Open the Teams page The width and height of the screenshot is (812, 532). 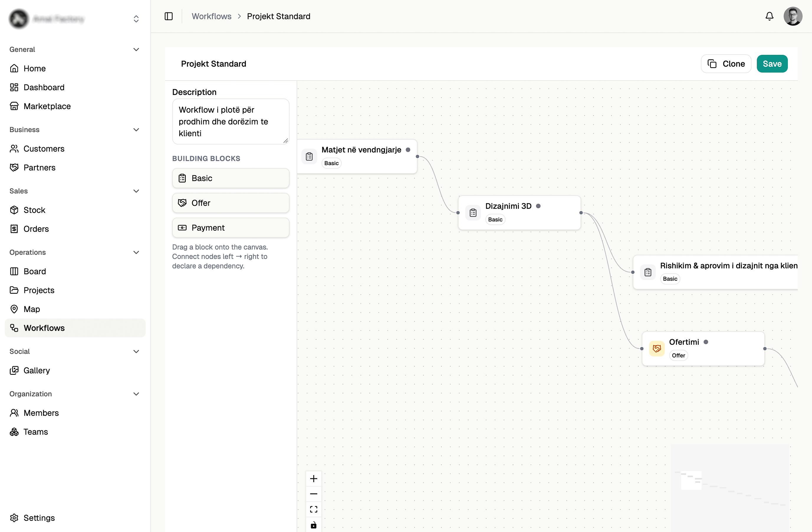click(x=75, y=432)
